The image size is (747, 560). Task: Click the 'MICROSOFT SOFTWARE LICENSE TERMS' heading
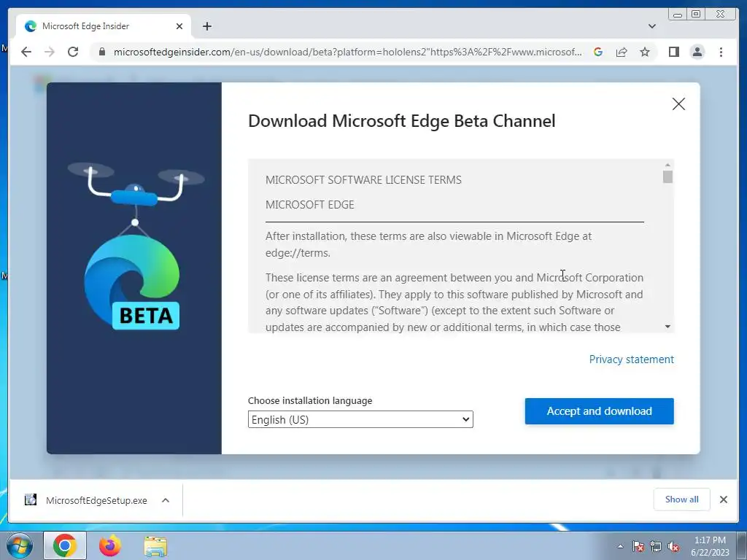pos(363,180)
